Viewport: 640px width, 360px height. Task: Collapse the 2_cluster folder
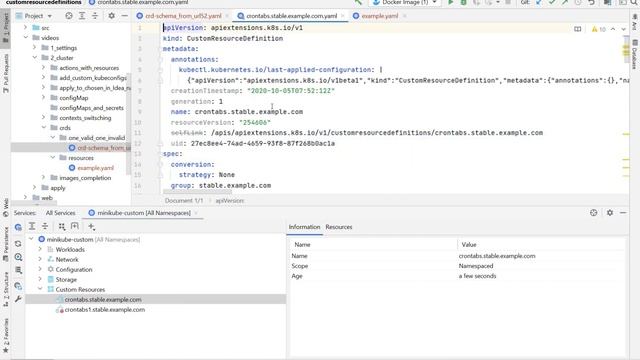tap(34, 58)
